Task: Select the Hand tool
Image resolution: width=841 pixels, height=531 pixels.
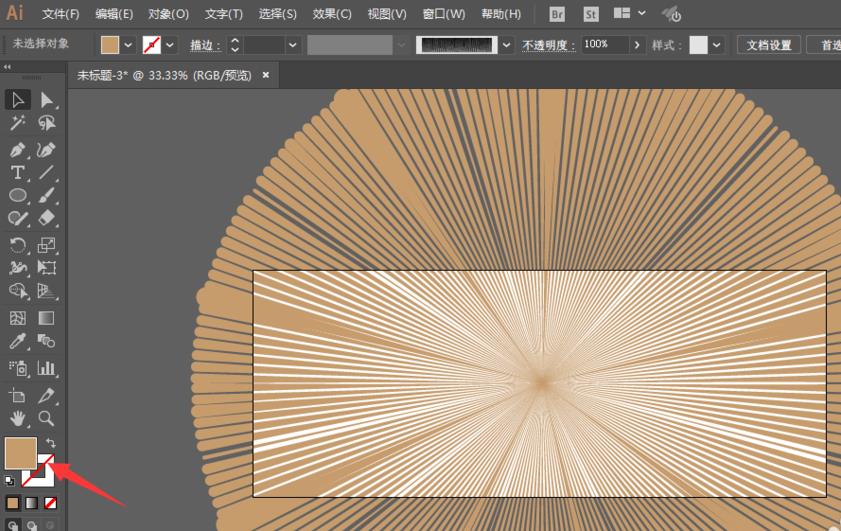Action: (x=17, y=418)
